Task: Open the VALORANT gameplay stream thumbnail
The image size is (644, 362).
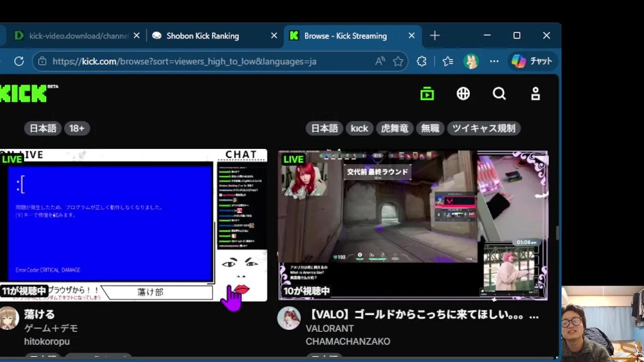Action: coord(413,225)
